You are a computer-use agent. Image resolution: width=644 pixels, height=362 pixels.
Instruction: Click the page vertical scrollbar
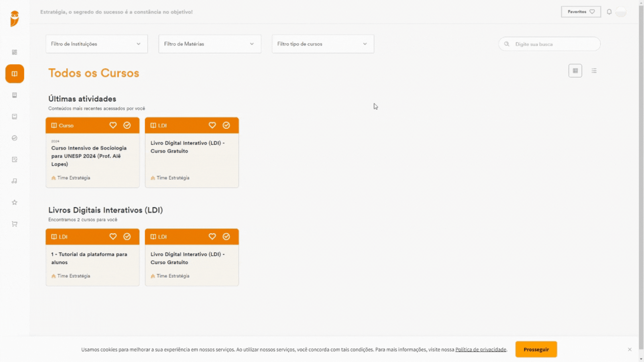(641, 178)
